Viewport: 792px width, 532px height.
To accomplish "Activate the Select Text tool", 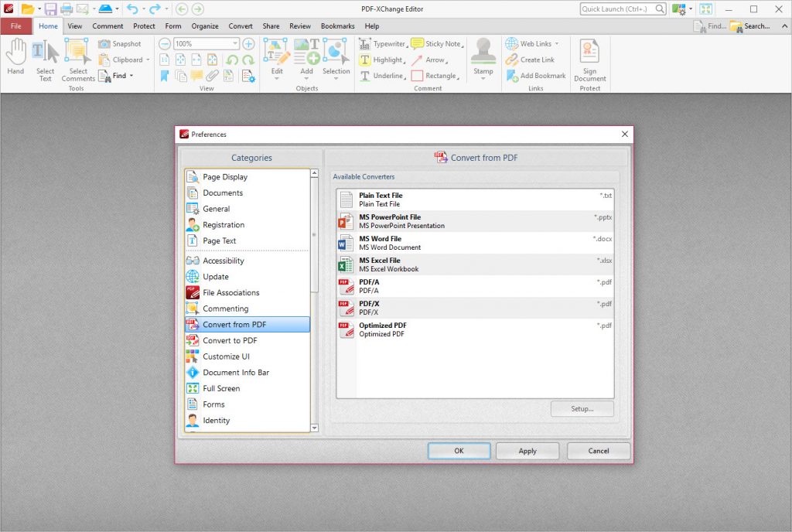I will pyautogui.click(x=45, y=56).
